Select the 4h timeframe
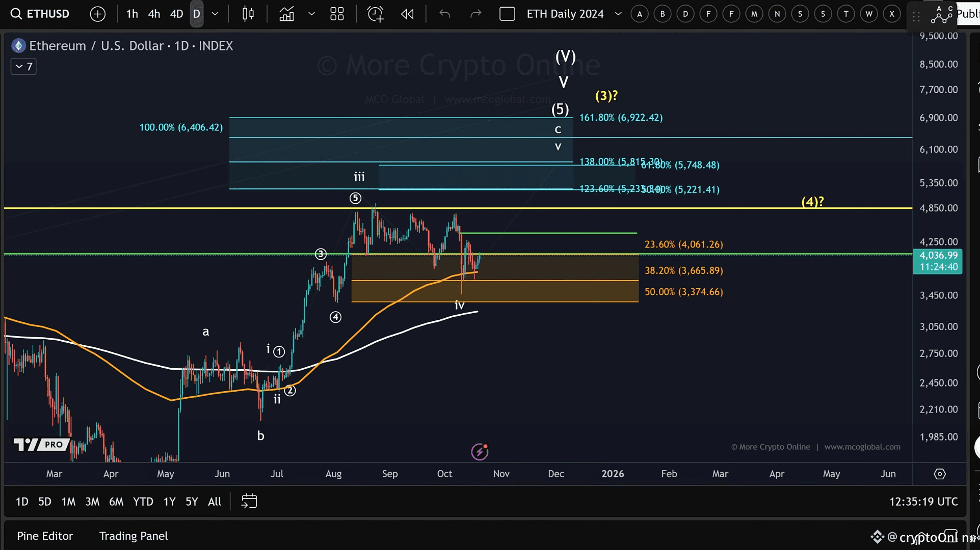This screenshot has width=980, height=550. (x=154, y=14)
